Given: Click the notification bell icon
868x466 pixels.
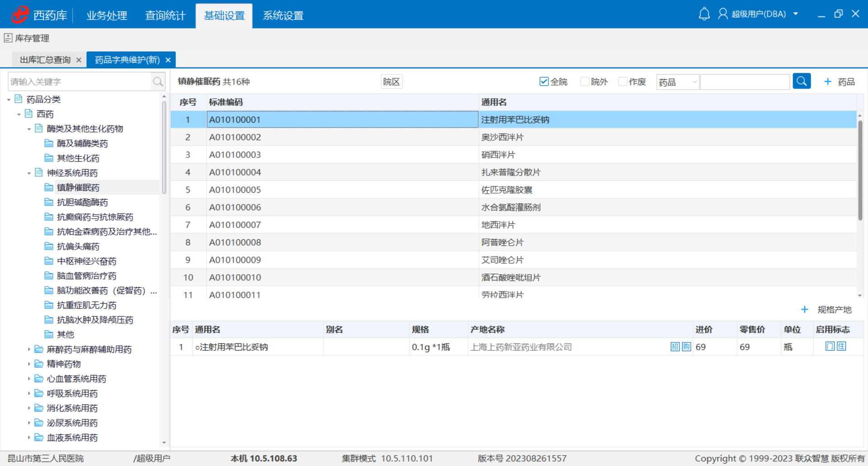Looking at the screenshot, I should (704, 14).
